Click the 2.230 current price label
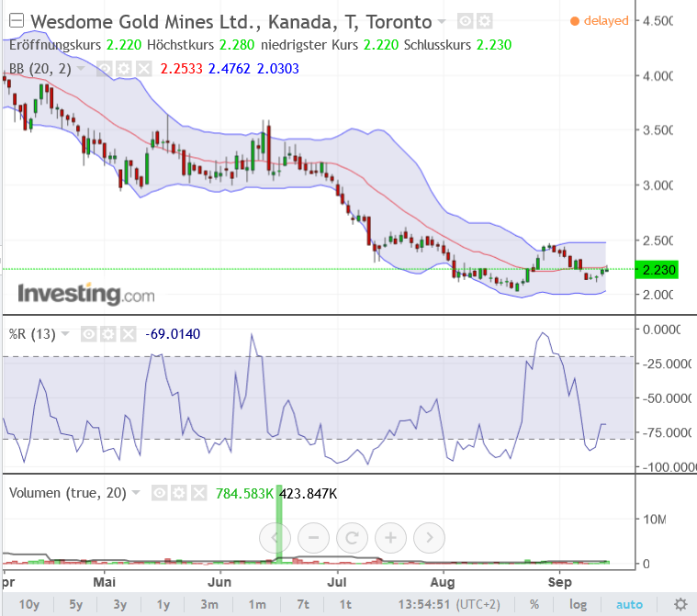The width and height of the screenshot is (697, 616). [657, 270]
